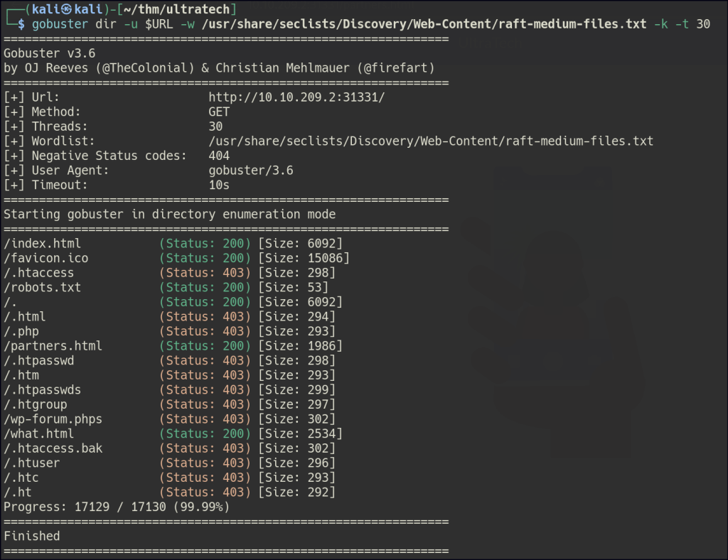The width and height of the screenshot is (728, 560).
Task: Click the Finished status text
Action: click(31, 536)
